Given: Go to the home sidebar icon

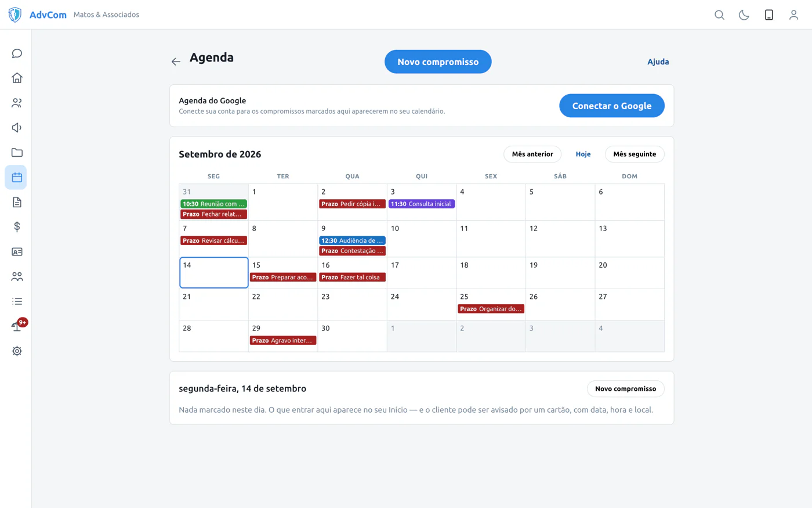Looking at the screenshot, I should tap(17, 78).
